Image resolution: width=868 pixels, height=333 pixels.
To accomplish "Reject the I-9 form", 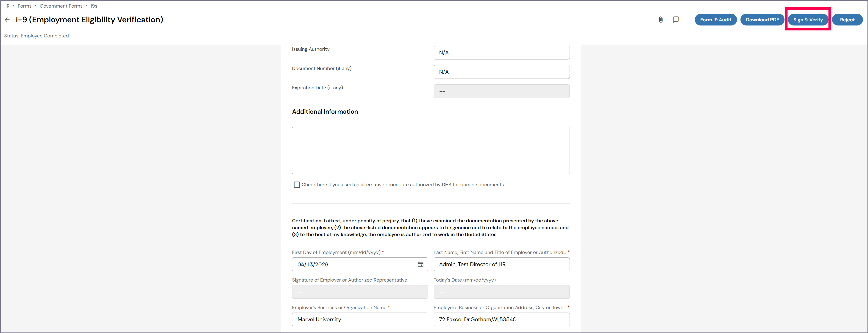I will 847,20.
